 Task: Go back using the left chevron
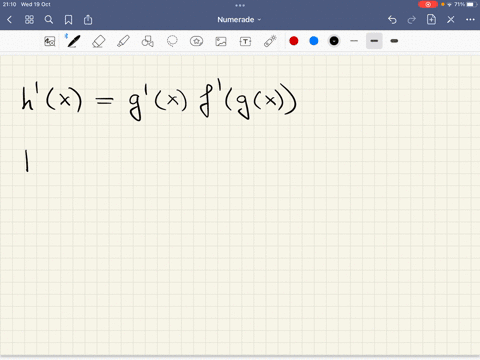pos(9,20)
